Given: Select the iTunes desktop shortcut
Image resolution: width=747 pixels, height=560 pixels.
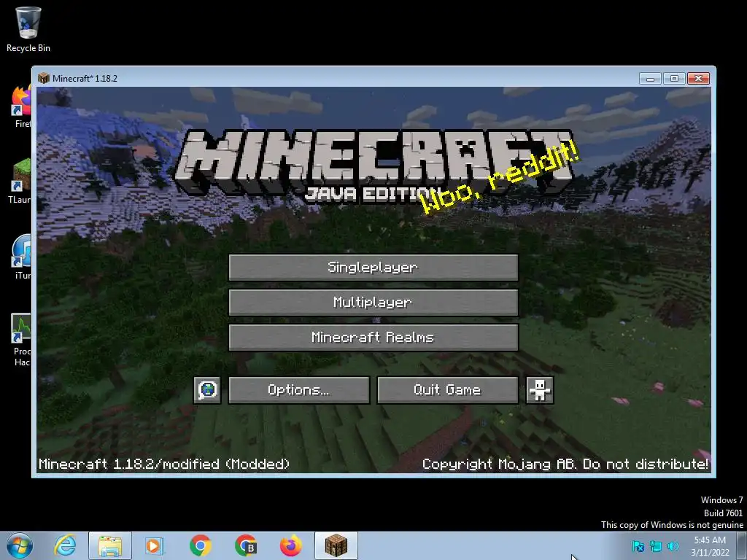Looking at the screenshot, I should click(x=21, y=257).
